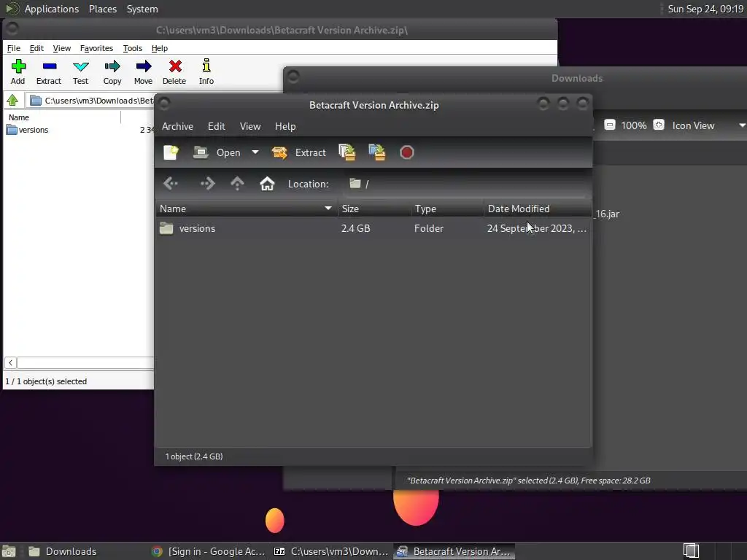Click the Copy icon in 7-Zip
Image resolution: width=747 pixels, height=560 pixels.
(112, 72)
